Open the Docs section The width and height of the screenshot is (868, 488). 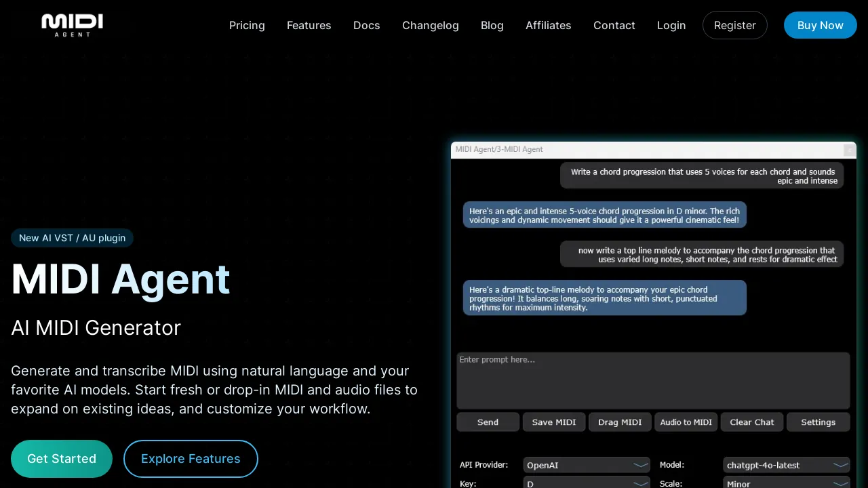(x=366, y=25)
